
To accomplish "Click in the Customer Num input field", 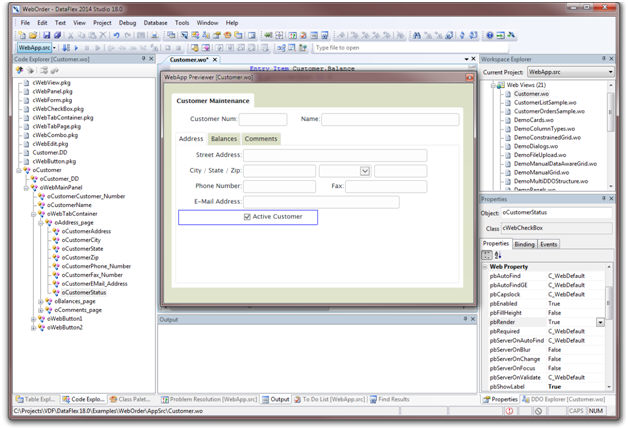I will [263, 119].
